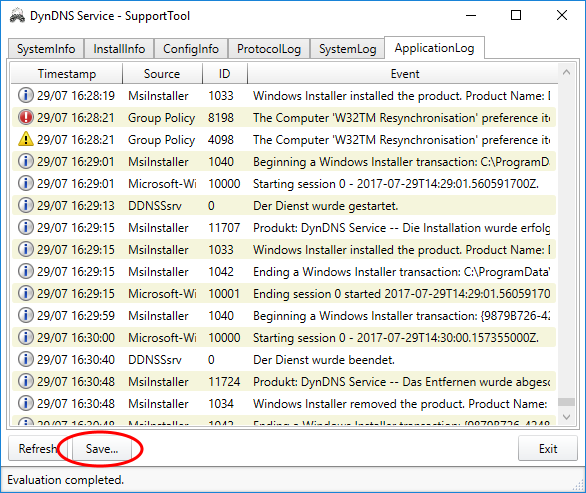Click the DynDNS Service app icon in title bar

coord(17,16)
